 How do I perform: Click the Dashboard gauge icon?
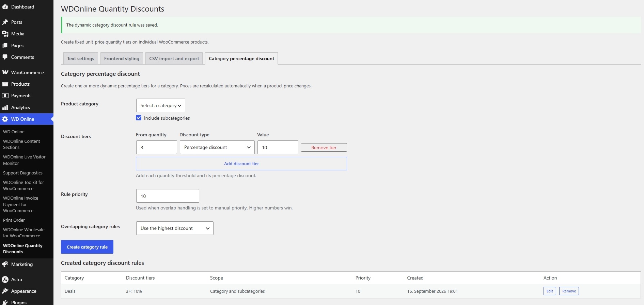pyautogui.click(x=5, y=7)
